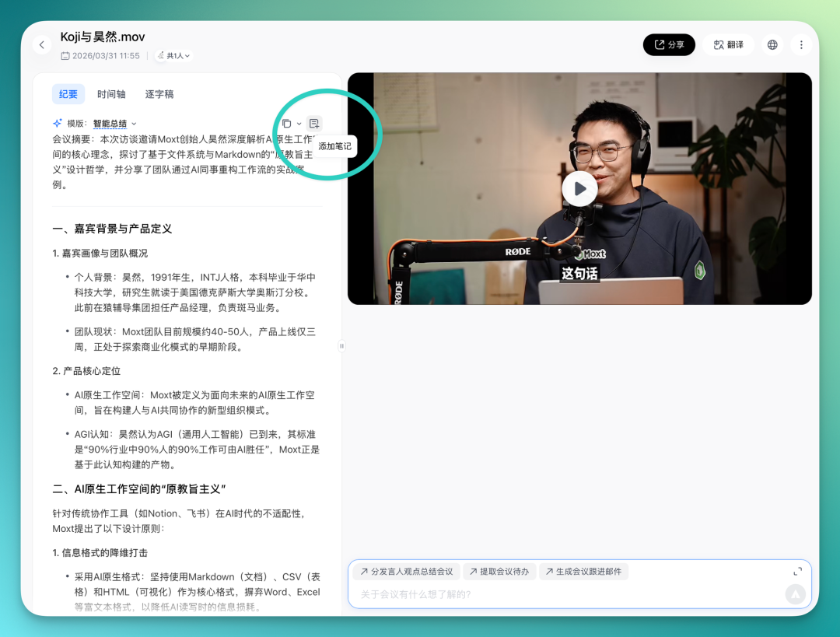The image size is (840, 637).
Task: Go back with the left arrow button
Action: tap(42, 45)
